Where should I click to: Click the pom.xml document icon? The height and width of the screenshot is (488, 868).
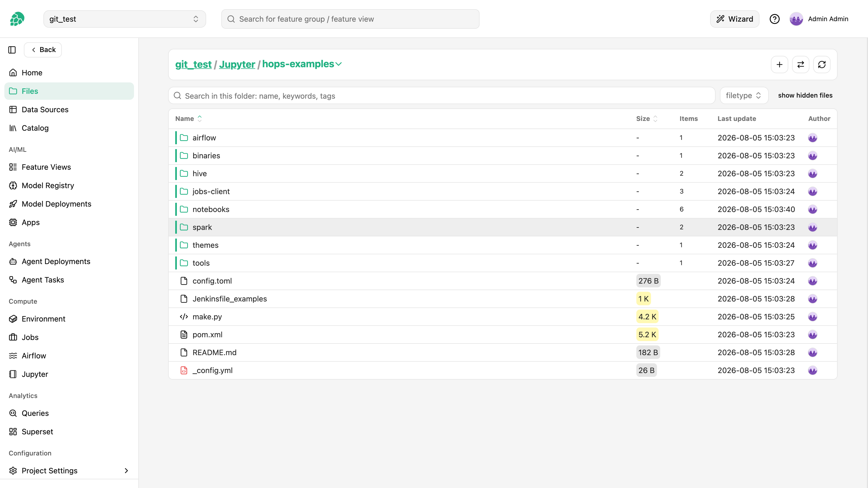184,335
